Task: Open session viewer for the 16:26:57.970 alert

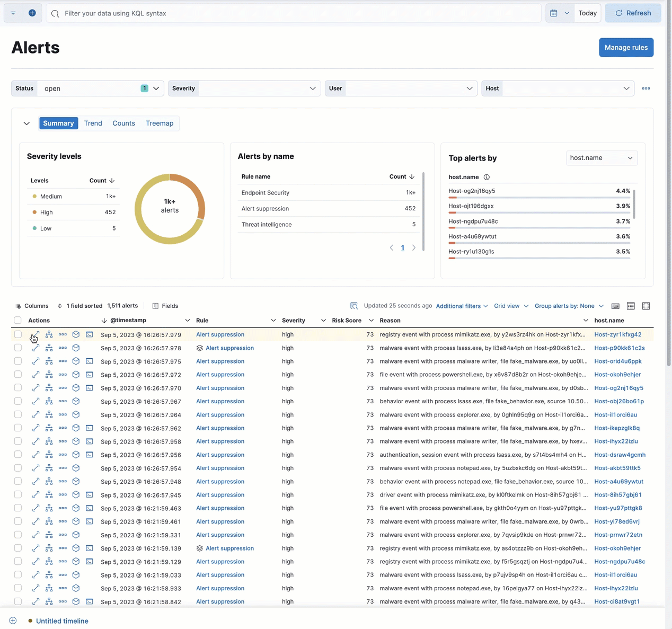Action: click(90, 388)
